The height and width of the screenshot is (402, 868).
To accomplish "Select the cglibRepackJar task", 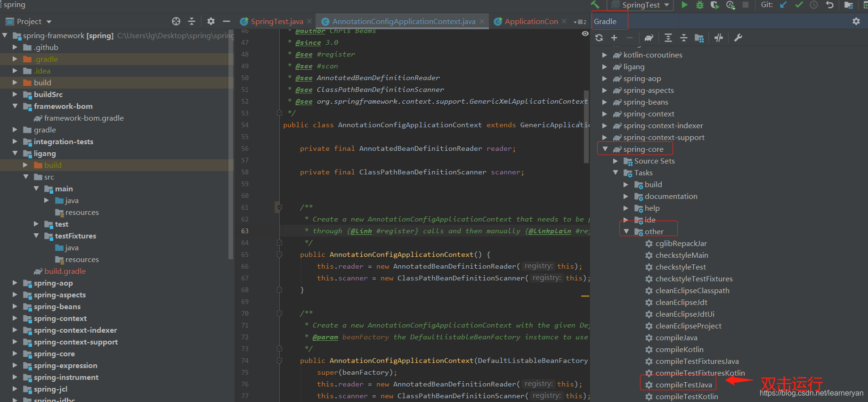I will point(681,243).
